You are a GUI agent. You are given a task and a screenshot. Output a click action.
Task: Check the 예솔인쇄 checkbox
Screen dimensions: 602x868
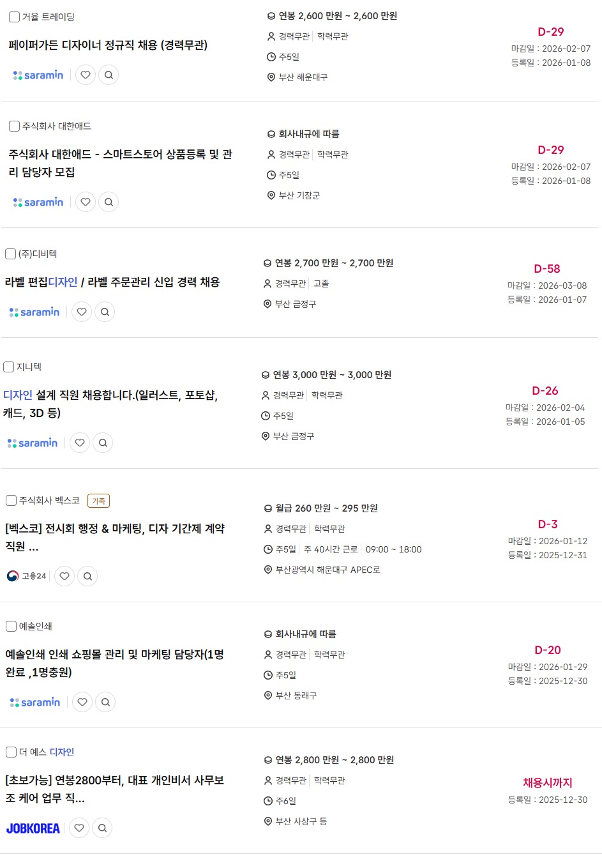click(11, 627)
